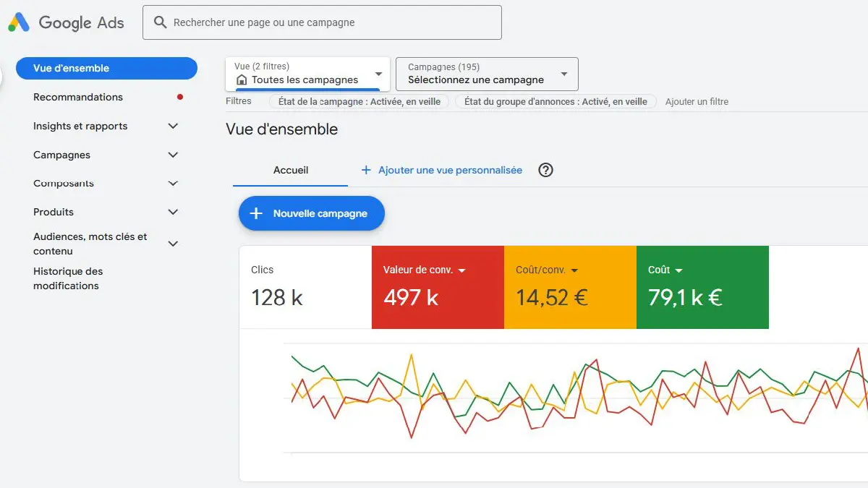Viewport: 868px width, 488px height.
Task: Click the plus icon before Ajouter une vue personnalisée
Action: click(365, 170)
